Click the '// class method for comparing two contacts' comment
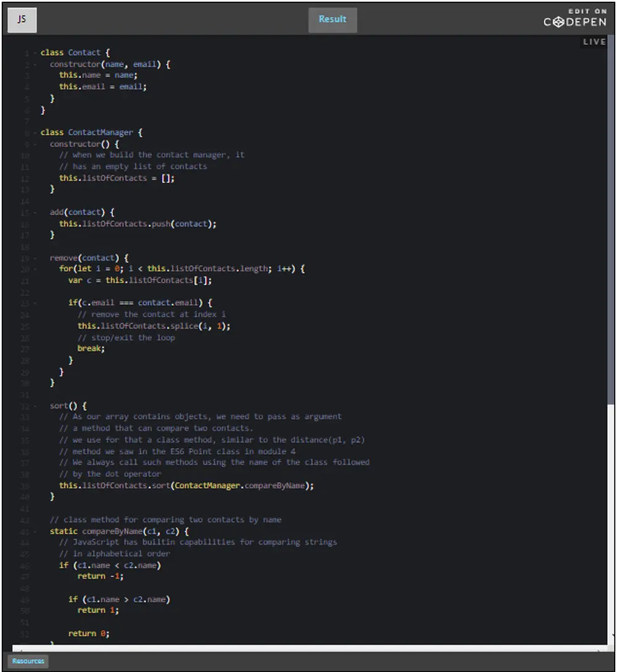617x672 pixels. pos(165,520)
